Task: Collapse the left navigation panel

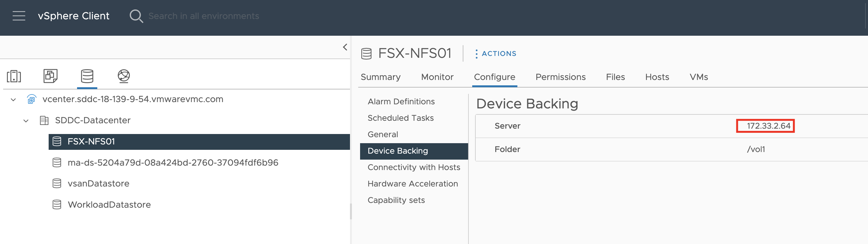Action: [345, 47]
